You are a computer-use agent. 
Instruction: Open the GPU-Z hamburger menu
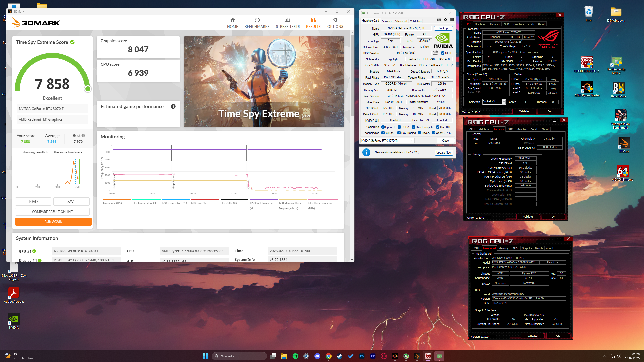coord(452,20)
